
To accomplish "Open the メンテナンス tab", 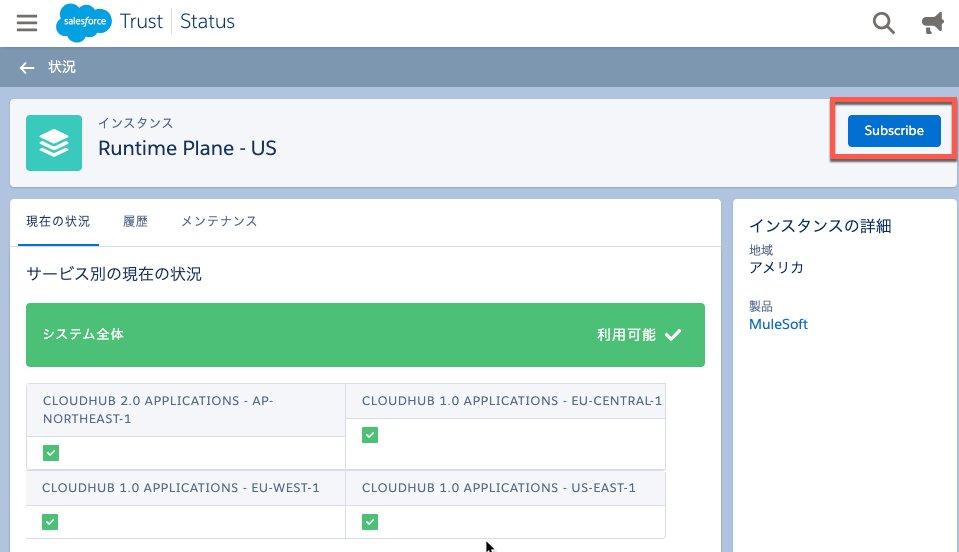I will click(x=219, y=221).
